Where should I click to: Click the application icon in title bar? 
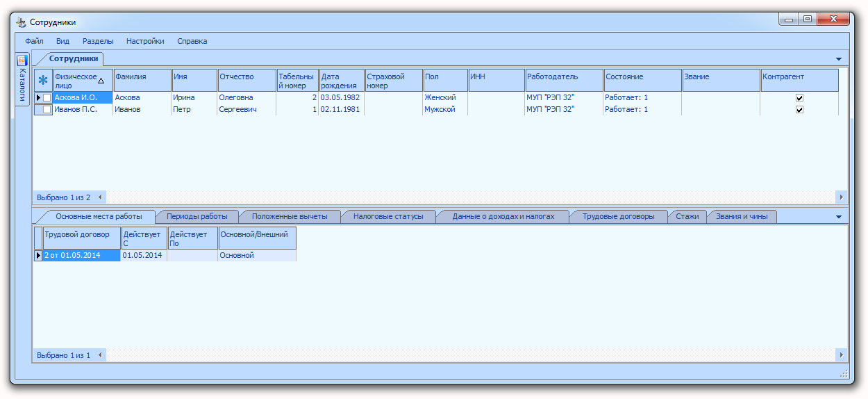pyautogui.click(x=21, y=22)
